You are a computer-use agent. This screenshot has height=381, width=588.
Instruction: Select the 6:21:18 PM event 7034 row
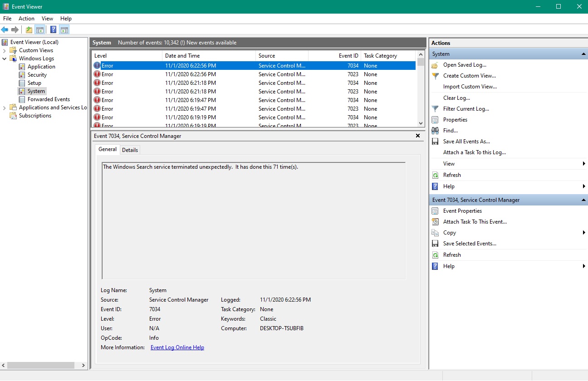pos(254,83)
